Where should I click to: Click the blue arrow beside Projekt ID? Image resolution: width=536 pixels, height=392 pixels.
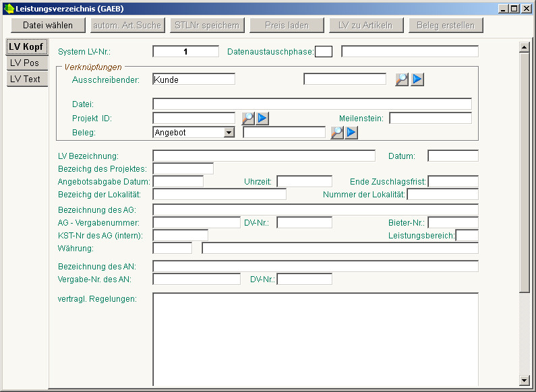(262, 119)
